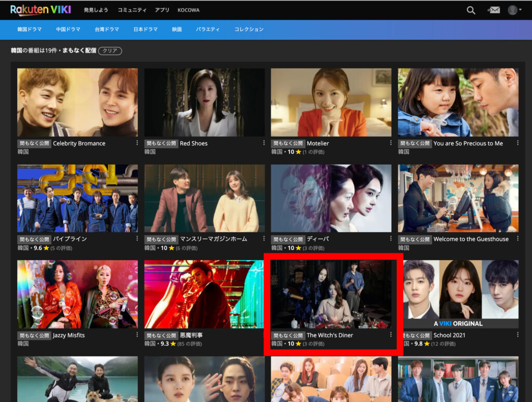Select the 韓国ドラマ tab
This screenshot has height=402, width=532.
30,30
